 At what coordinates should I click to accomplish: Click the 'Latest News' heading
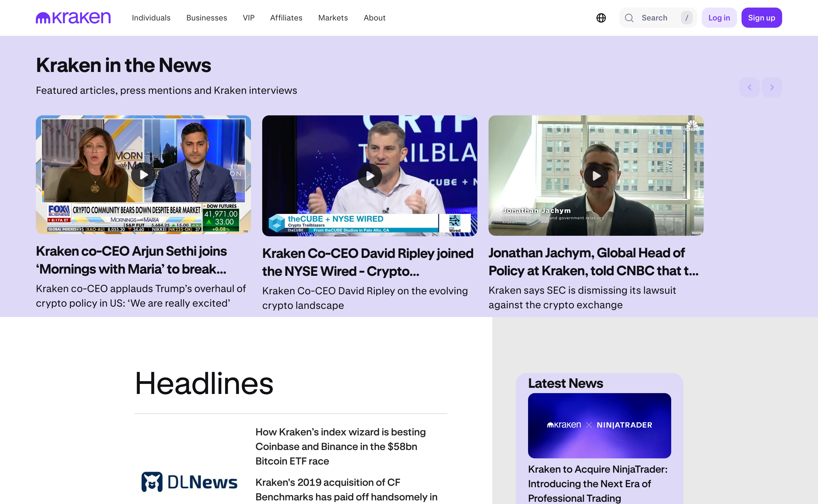566,383
